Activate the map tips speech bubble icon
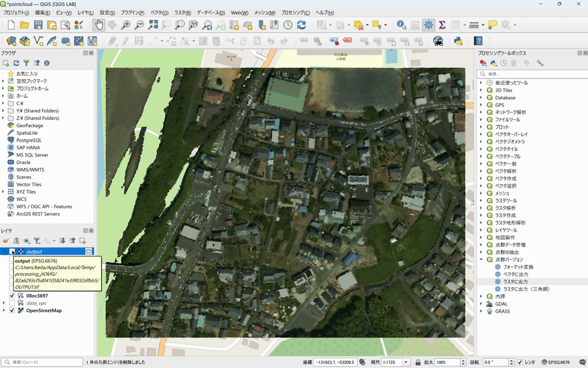 [x=493, y=25]
